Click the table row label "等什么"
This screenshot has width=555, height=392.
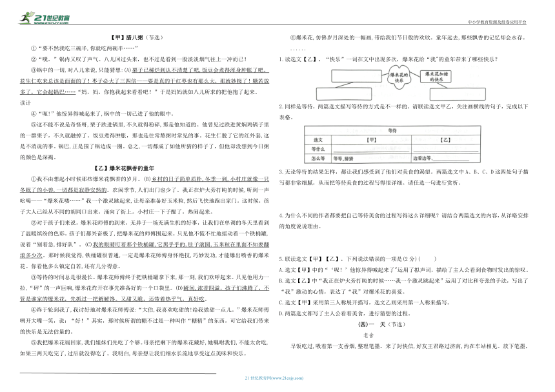[318, 149]
